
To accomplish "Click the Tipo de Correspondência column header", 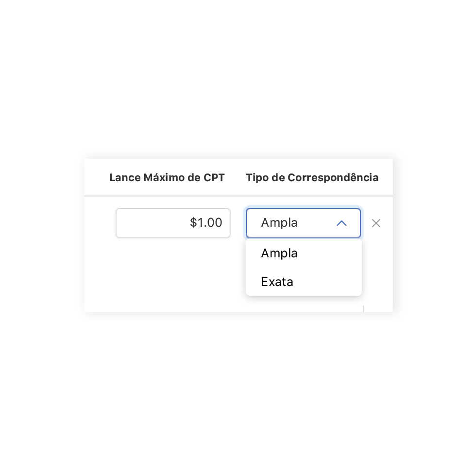I will tap(312, 178).
